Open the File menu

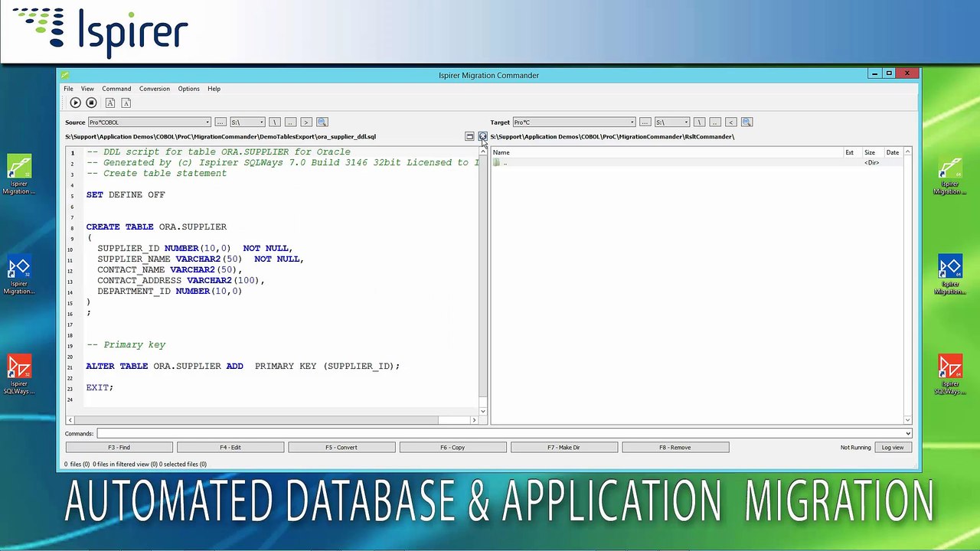[68, 89]
